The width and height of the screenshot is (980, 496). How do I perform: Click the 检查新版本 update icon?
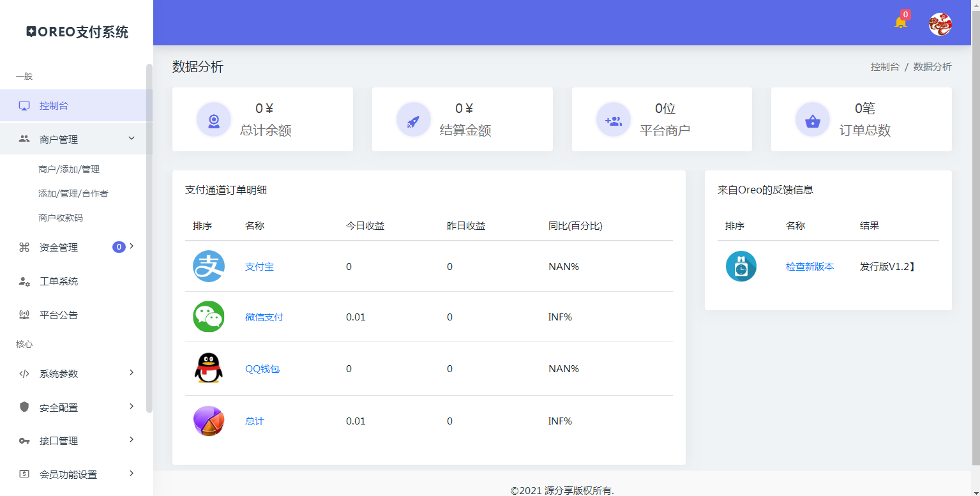[741, 266]
